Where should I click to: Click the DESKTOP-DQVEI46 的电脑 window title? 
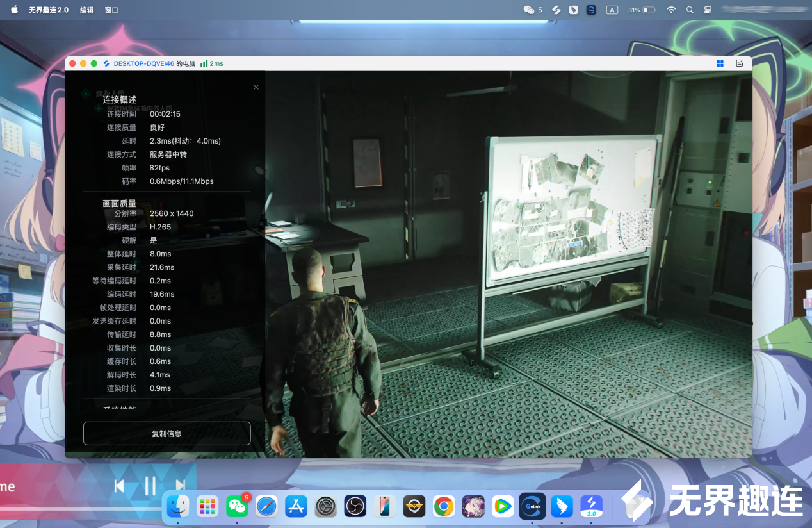(x=154, y=63)
